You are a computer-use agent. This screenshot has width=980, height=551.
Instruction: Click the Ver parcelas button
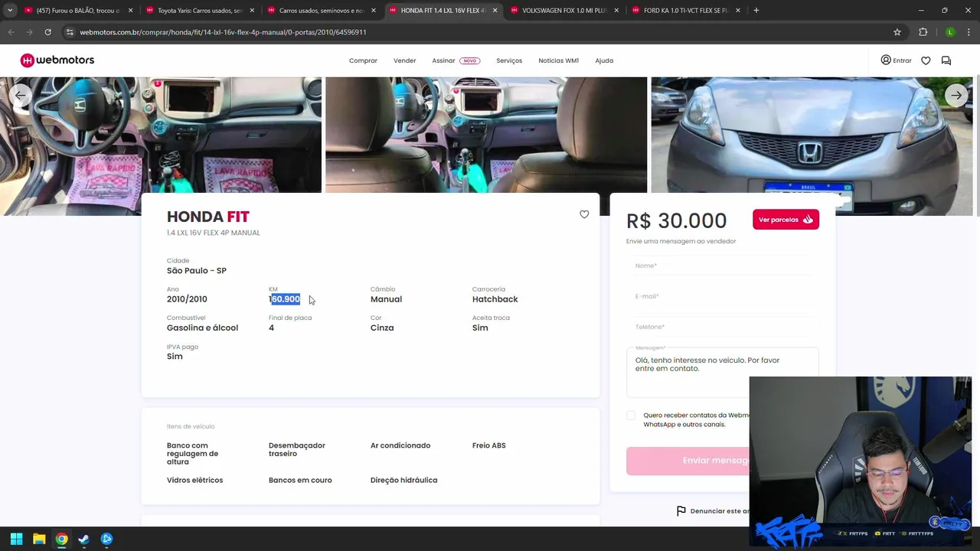pos(786,220)
